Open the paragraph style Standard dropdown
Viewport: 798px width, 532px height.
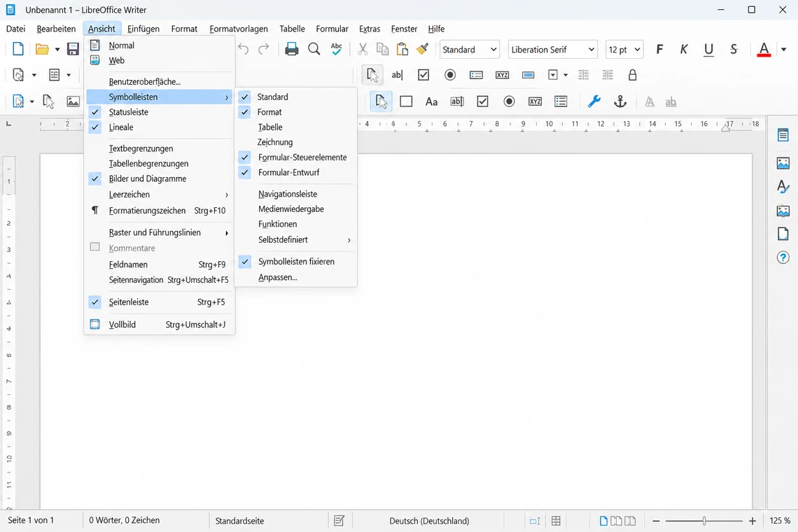(493, 50)
